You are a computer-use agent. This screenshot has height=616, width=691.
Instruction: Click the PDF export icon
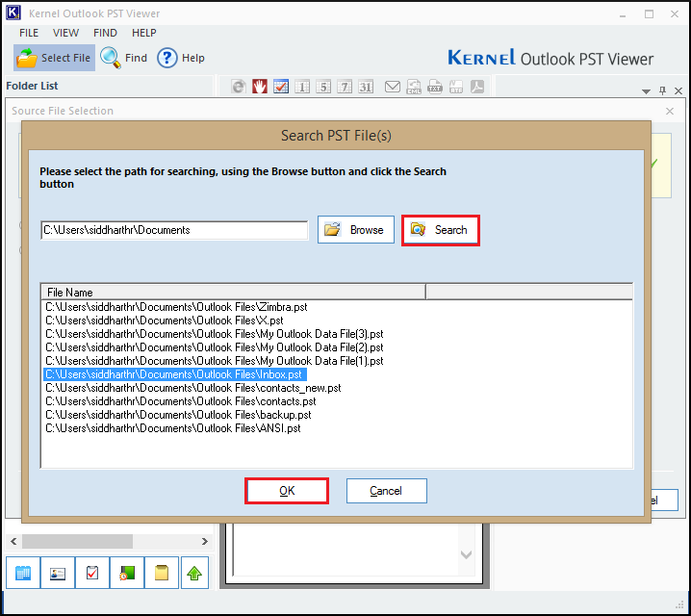pyautogui.click(x=477, y=87)
